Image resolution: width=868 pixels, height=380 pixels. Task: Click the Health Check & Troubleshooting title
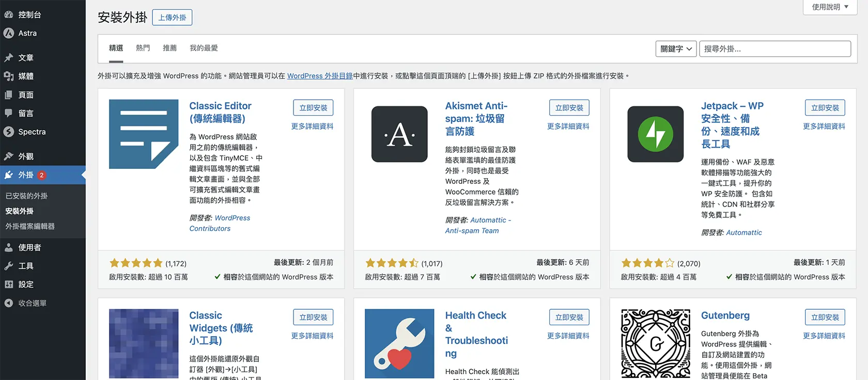476,335
